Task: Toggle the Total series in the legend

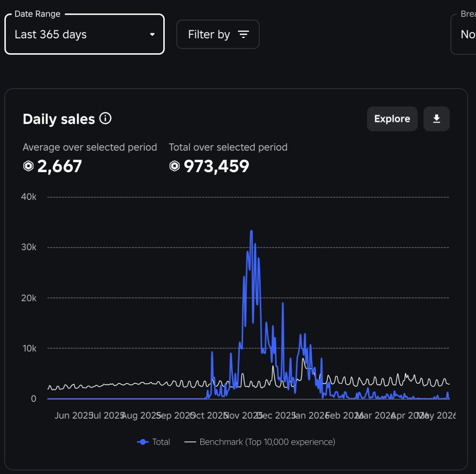Action: (154, 442)
